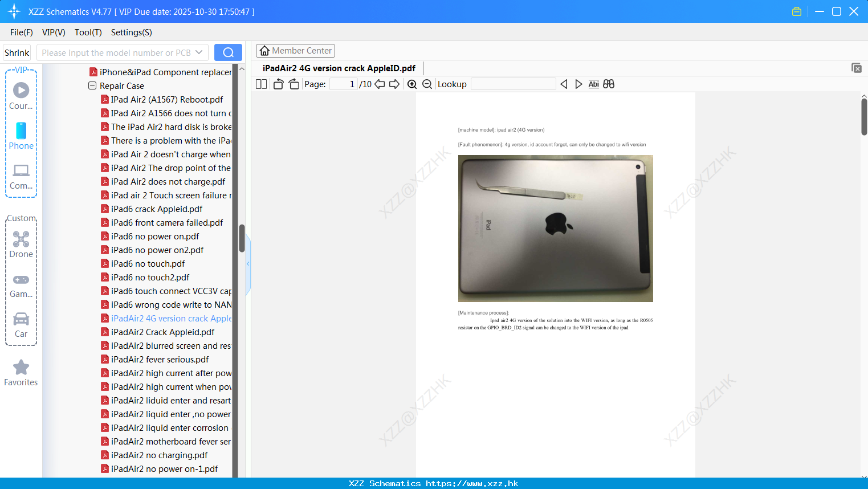Open the model number dropdown arrow
The height and width of the screenshot is (489, 868).
[x=199, y=52]
